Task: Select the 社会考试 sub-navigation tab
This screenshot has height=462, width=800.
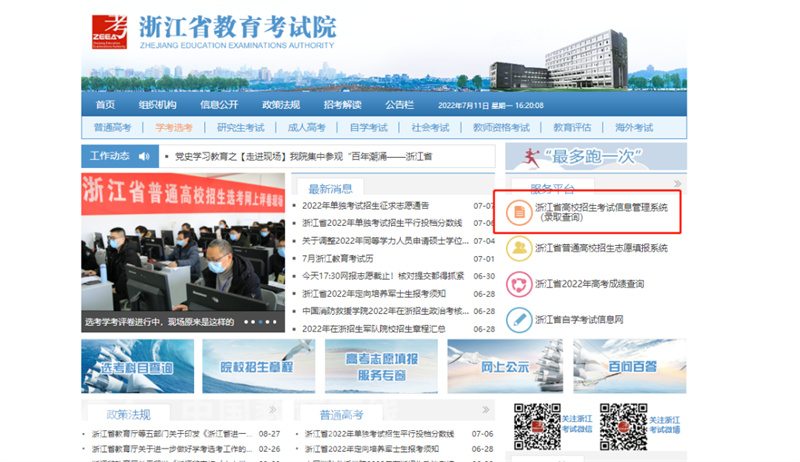Action: [x=430, y=127]
